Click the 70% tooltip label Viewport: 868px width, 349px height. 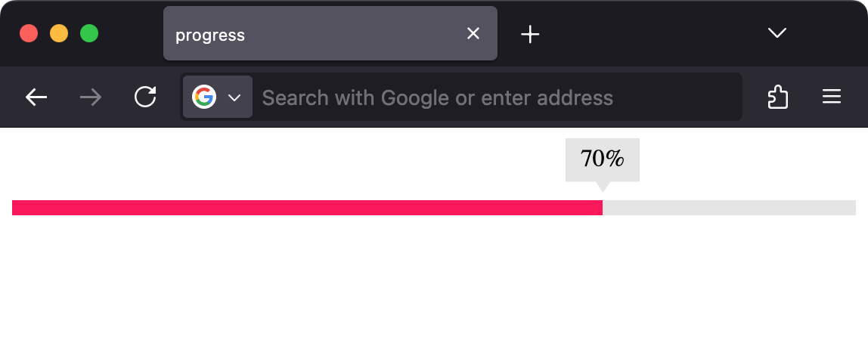tap(603, 159)
